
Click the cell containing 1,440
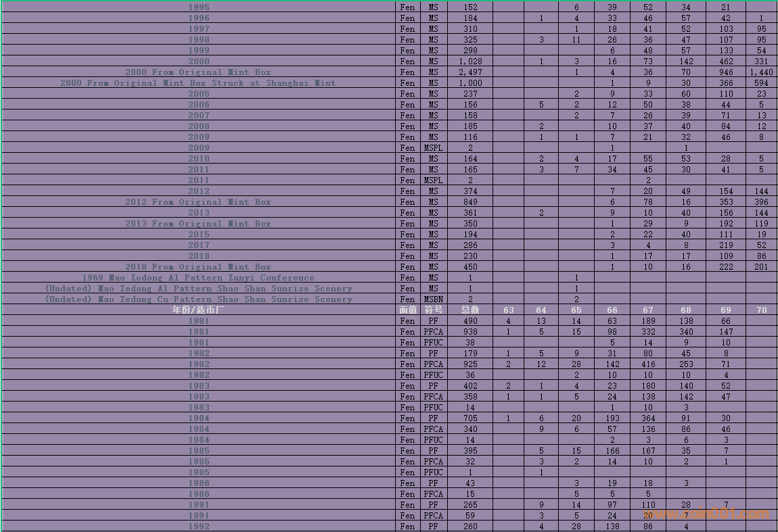click(762, 72)
